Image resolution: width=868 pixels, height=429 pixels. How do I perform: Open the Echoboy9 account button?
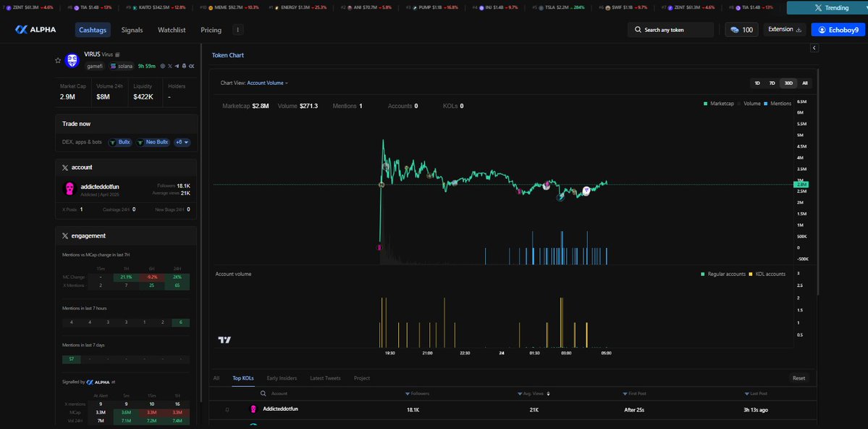coord(838,30)
